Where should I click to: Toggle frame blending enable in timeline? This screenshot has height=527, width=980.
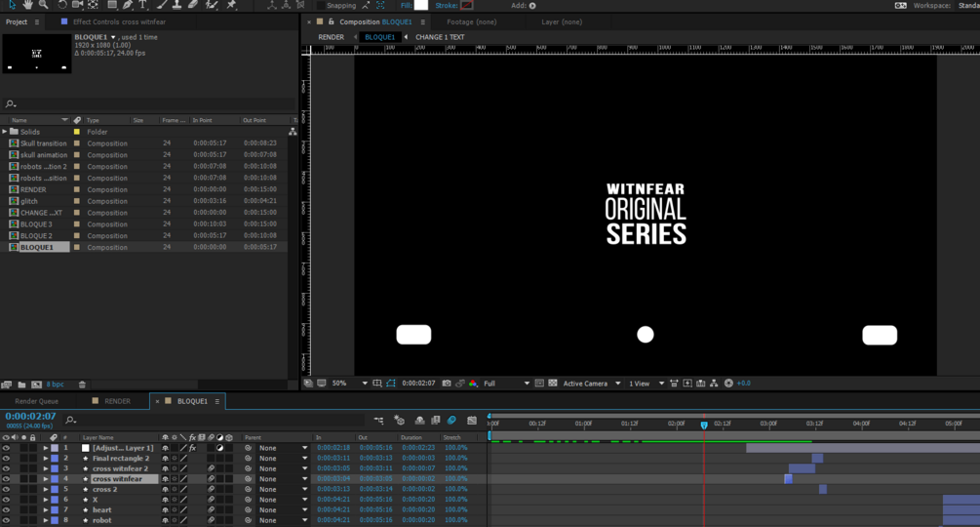[436, 420]
